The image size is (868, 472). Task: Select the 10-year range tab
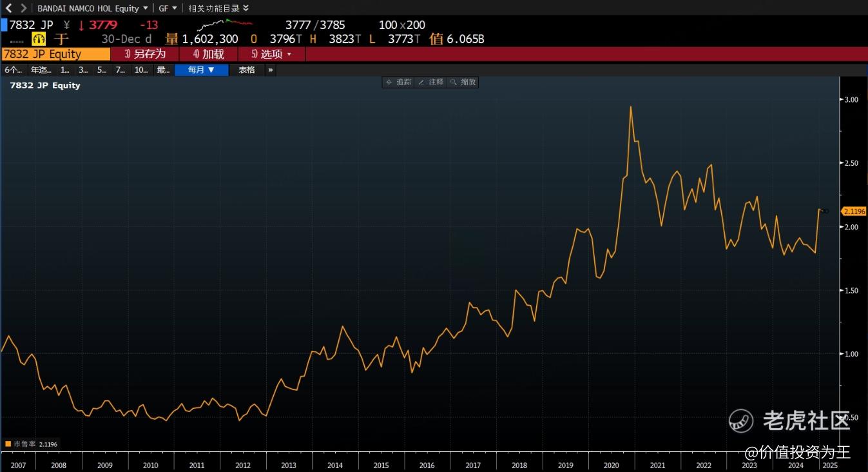pos(141,70)
